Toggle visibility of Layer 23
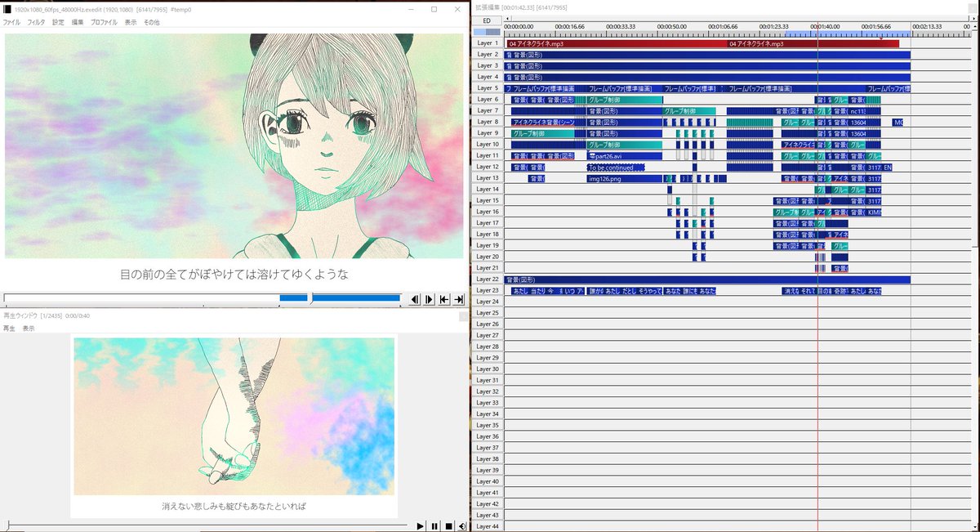The height and width of the screenshot is (532, 980). [488, 290]
